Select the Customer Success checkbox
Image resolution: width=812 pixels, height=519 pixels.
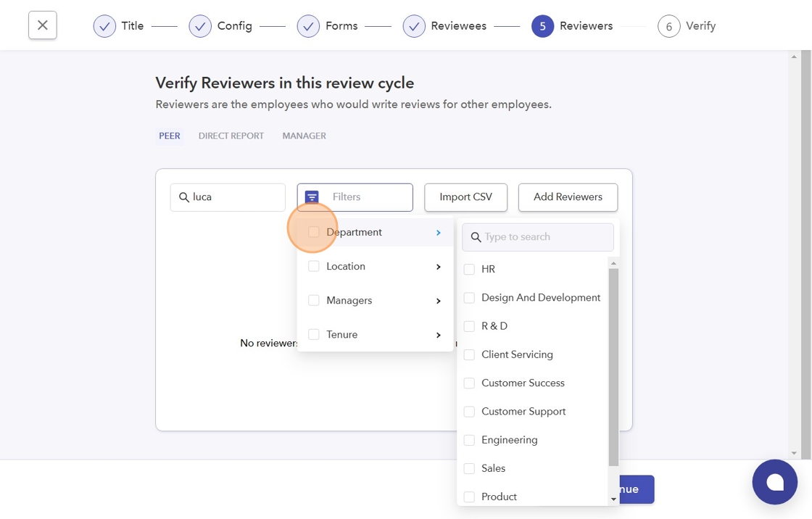click(x=469, y=383)
